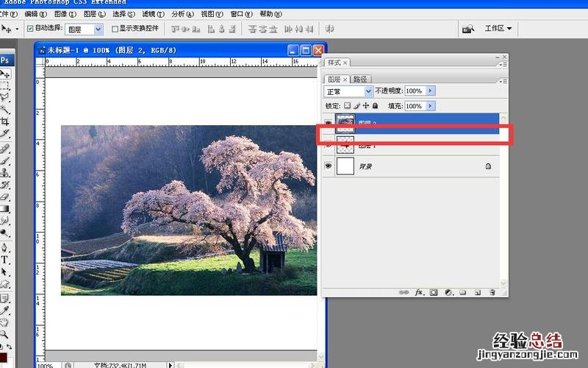
Task: Select the Horizontal Type tool
Action: (x=4, y=260)
